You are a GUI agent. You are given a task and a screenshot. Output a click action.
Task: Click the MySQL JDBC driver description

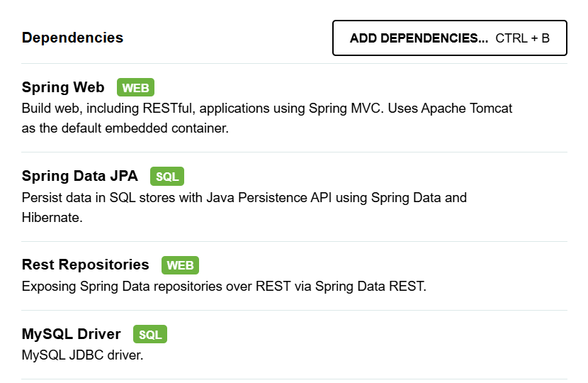[82, 354]
